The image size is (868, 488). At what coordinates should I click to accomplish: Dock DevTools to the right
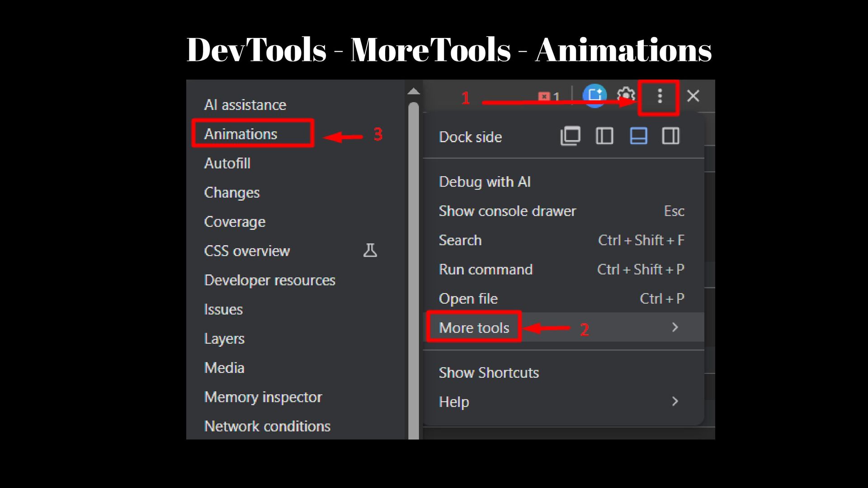[x=671, y=136]
